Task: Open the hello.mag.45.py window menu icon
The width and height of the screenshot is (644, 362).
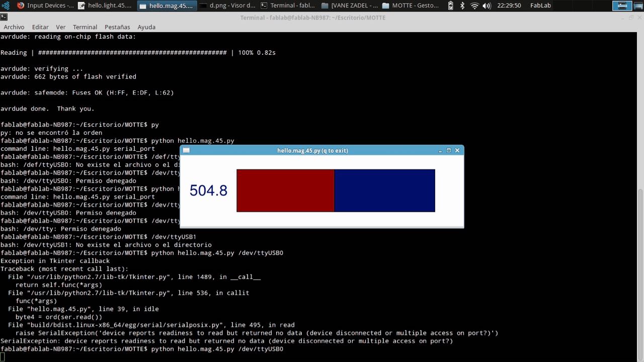Action: tap(186, 150)
